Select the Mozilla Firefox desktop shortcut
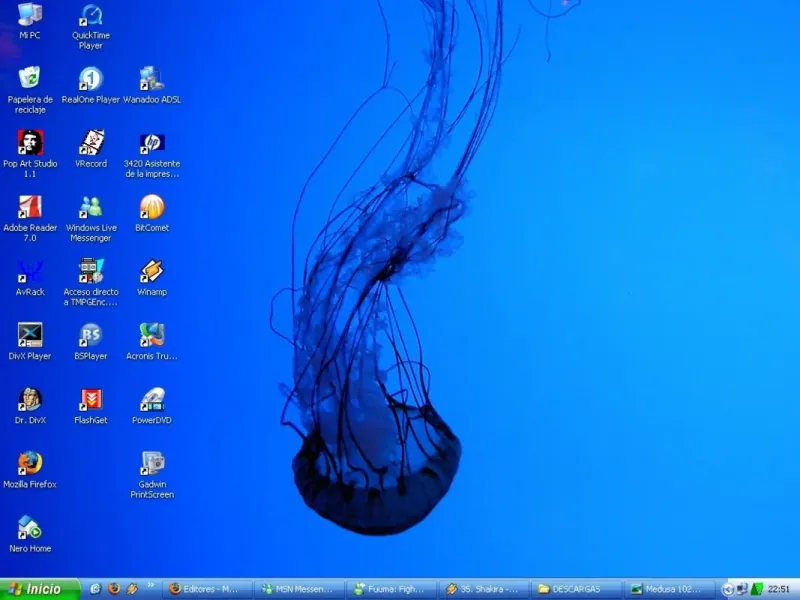 (x=30, y=463)
